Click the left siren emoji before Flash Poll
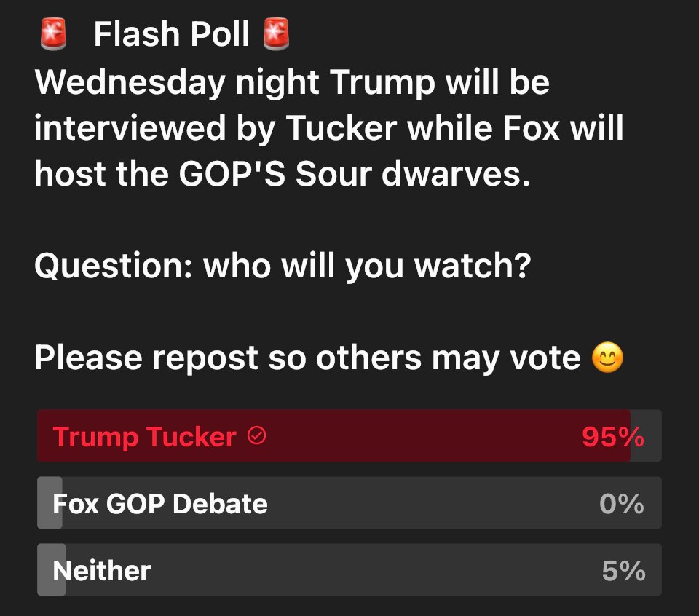 coord(52,34)
